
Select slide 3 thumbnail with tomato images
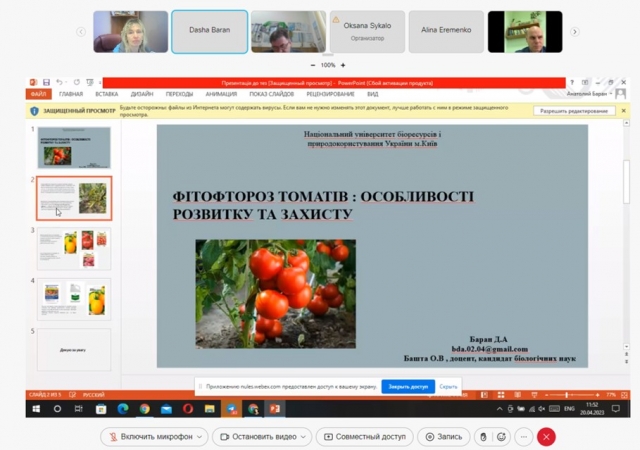pyautogui.click(x=74, y=249)
